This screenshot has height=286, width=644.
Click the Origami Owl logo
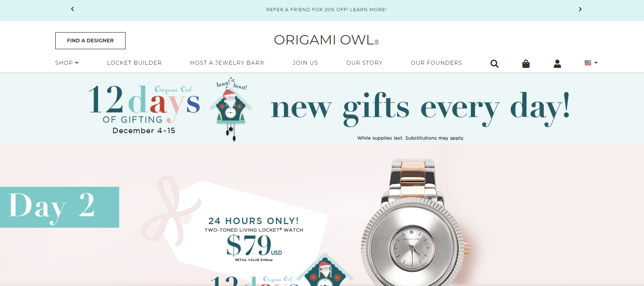point(326,40)
